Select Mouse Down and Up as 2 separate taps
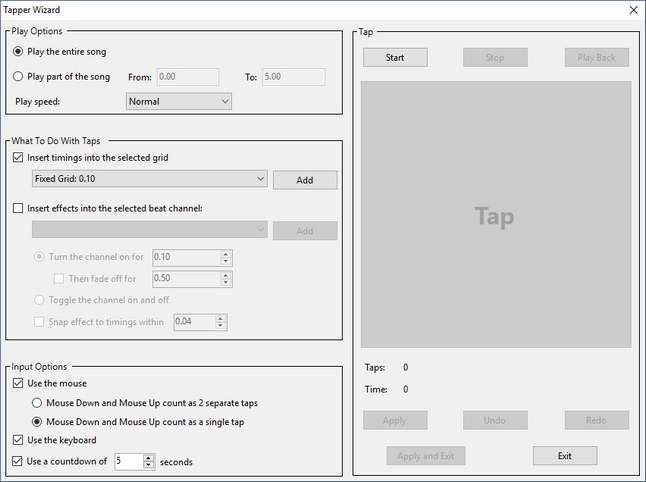Image resolution: width=646 pixels, height=482 pixels. 38,403
